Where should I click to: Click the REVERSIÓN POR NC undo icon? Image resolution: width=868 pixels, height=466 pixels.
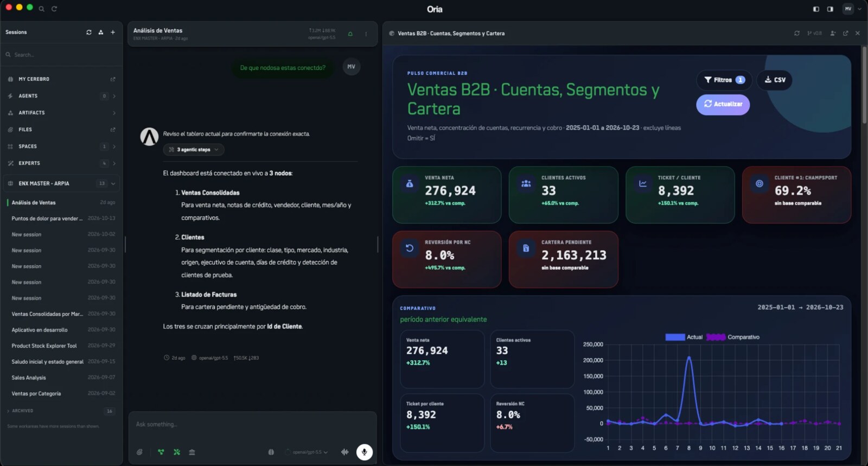(x=410, y=248)
